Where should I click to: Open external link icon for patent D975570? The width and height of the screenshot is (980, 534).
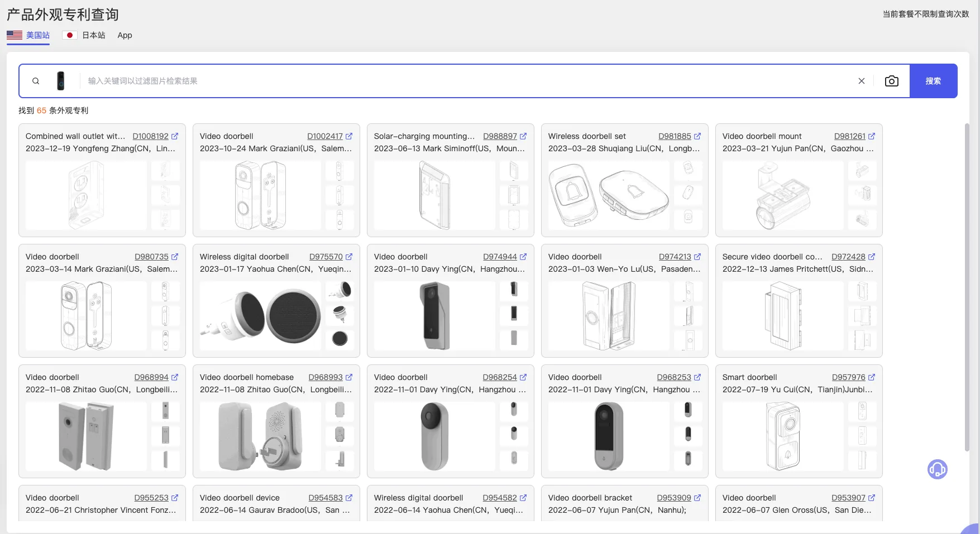pyautogui.click(x=349, y=257)
